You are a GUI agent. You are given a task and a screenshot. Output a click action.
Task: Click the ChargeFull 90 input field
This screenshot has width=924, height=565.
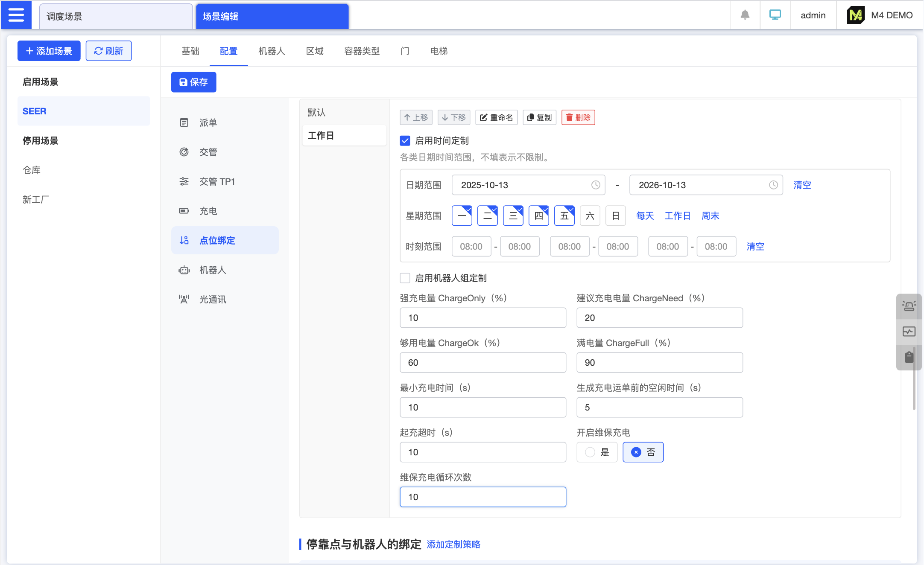click(659, 362)
